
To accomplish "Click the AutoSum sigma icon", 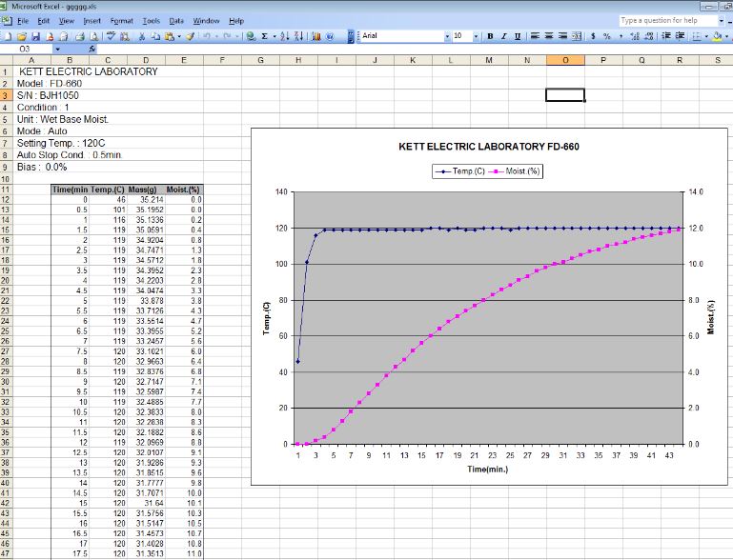I will (x=264, y=35).
